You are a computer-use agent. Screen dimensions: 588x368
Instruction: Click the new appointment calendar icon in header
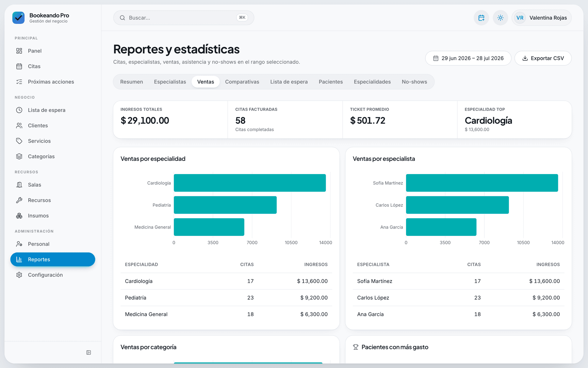tap(481, 18)
